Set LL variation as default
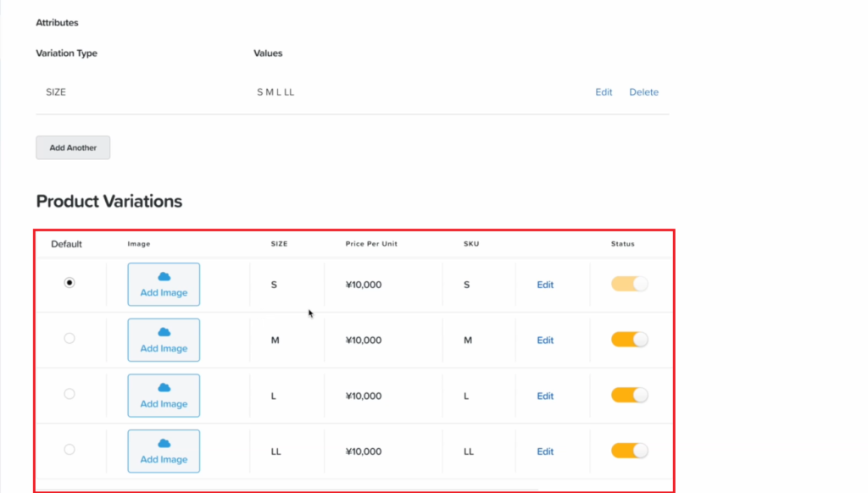The height and width of the screenshot is (493, 868). (x=70, y=449)
